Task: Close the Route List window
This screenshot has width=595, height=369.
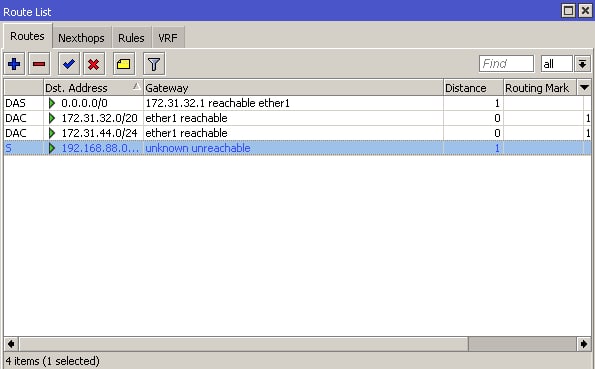Action: click(586, 11)
